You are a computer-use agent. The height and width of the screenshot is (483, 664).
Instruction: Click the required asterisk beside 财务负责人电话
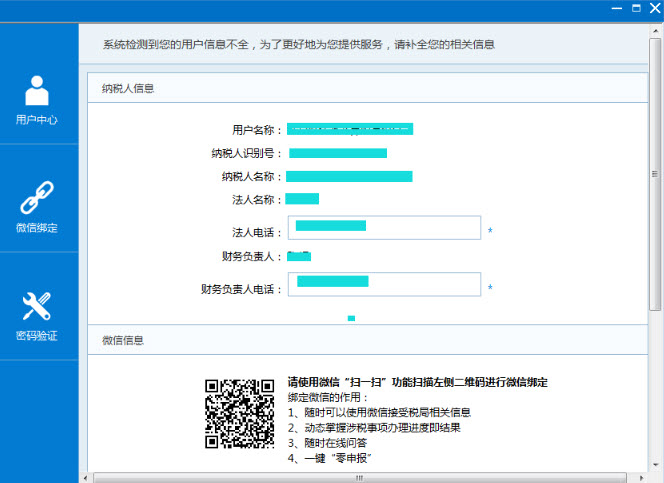tap(490, 287)
